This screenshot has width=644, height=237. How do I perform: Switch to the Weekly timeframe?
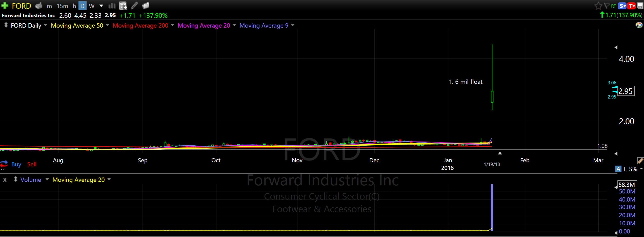click(x=92, y=6)
